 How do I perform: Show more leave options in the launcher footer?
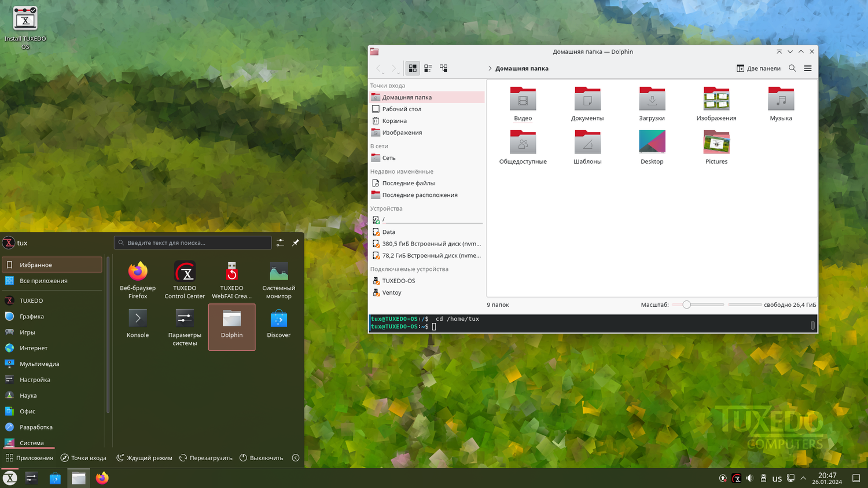296,458
